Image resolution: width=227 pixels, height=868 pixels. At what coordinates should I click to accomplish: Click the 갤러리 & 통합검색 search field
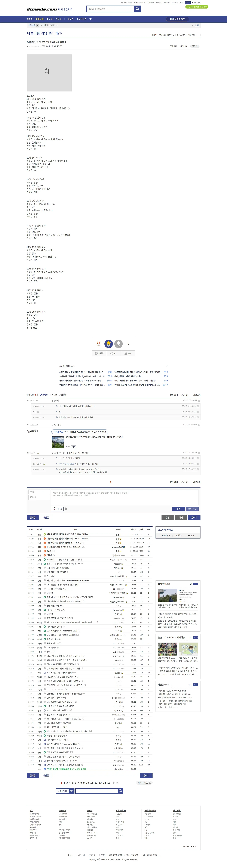(x=110, y=9)
